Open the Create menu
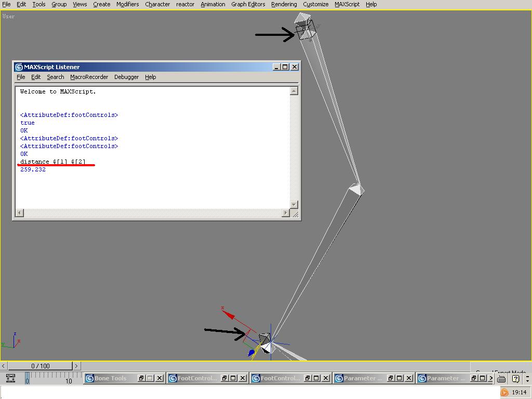The height and width of the screenshot is (399, 532). [101, 4]
